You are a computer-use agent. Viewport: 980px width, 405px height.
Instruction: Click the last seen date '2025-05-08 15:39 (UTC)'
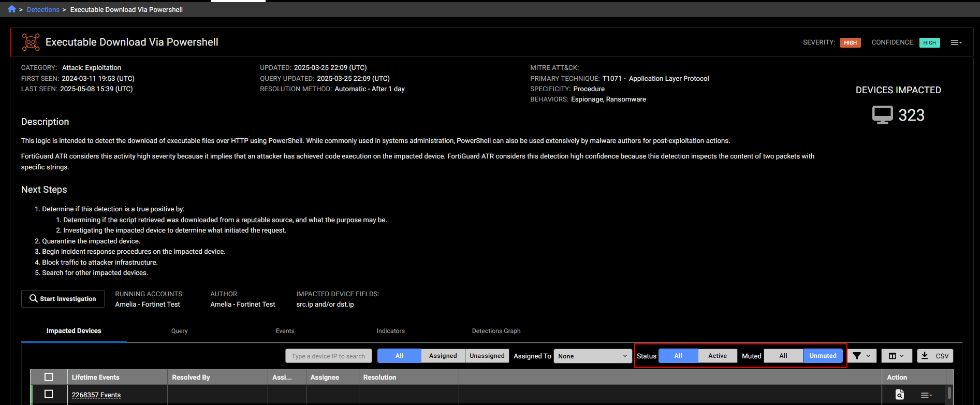96,89
